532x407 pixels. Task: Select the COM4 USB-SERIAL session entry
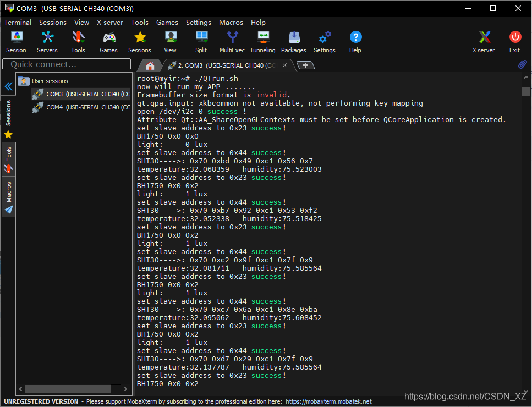(81, 107)
